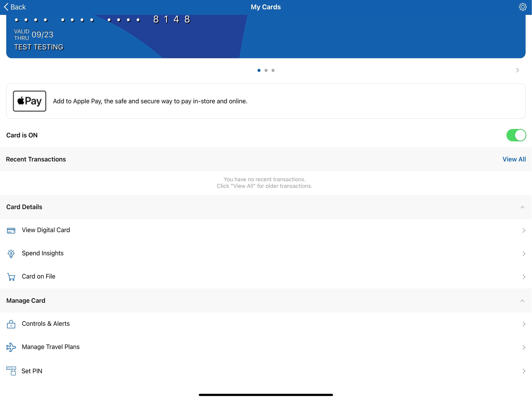Tap the Apple Pay logo

(x=30, y=101)
